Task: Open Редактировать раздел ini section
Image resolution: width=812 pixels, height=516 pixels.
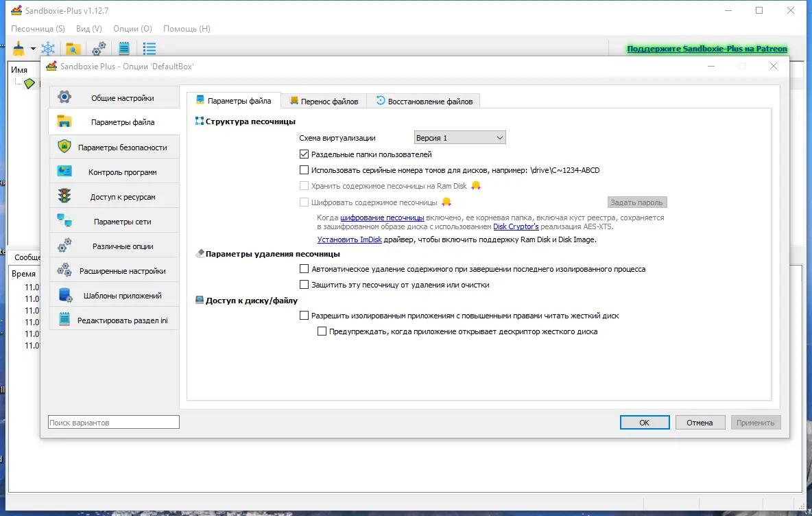Action: pyautogui.click(x=115, y=320)
